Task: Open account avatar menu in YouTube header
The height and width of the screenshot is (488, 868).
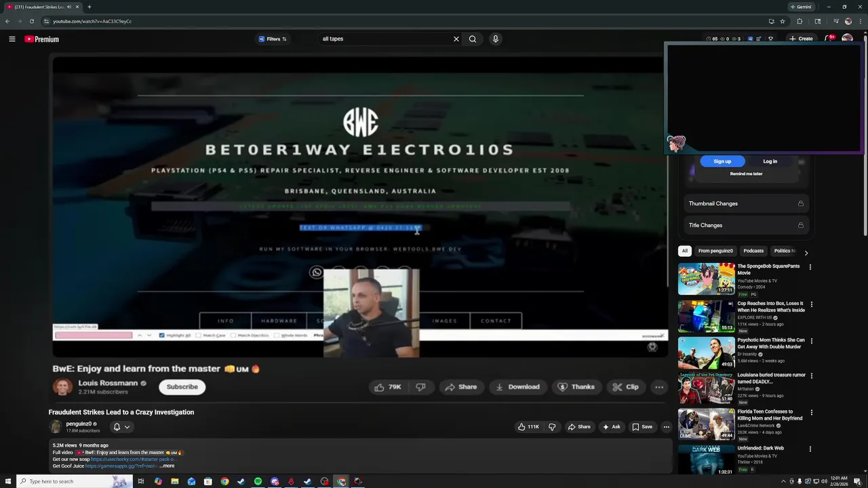Action: pyautogui.click(x=847, y=39)
